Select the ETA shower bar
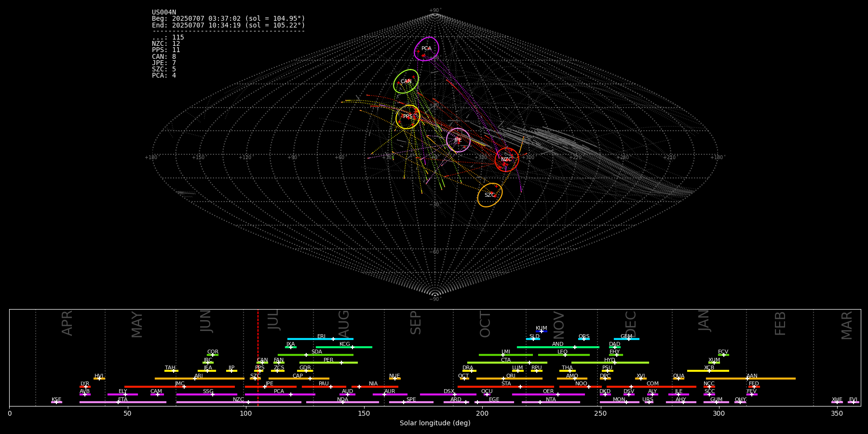Image resolution: width=868 pixels, height=434 pixels. (123, 402)
